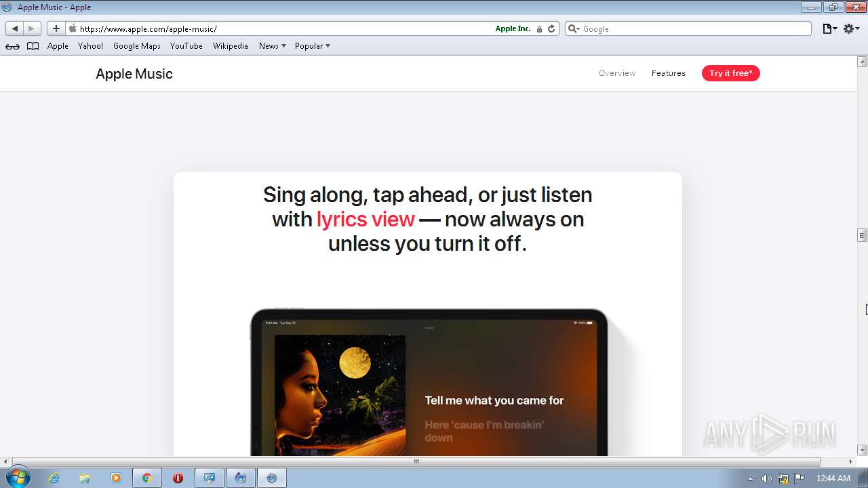Open File Explorer from taskbar
The image size is (868, 488).
pyautogui.click(x=85, y=478)
